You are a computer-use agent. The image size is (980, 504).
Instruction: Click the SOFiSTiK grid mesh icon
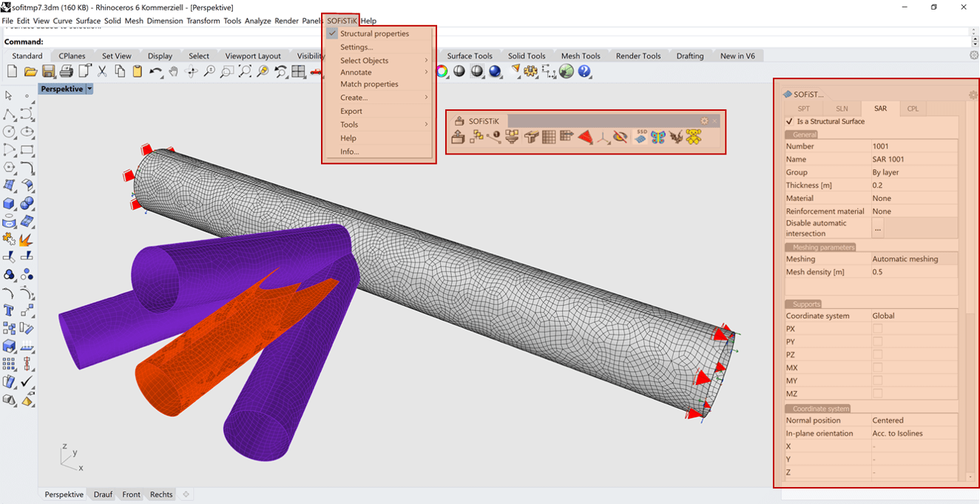click(x=549, y=137)
